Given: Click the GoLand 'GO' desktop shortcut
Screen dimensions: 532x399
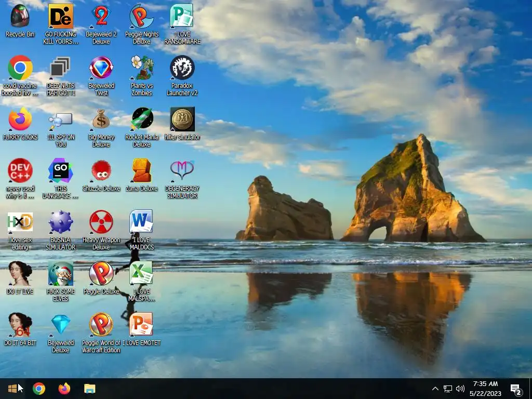Looking at the screenshot, I should pos(60,170).
